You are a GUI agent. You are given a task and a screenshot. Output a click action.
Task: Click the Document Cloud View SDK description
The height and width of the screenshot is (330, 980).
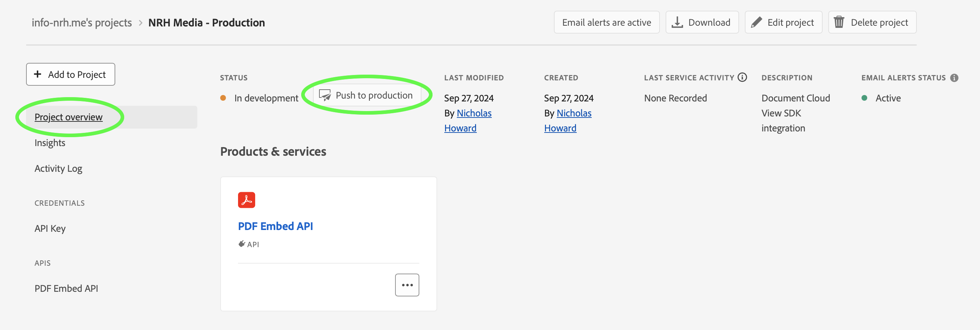[795, 113]
